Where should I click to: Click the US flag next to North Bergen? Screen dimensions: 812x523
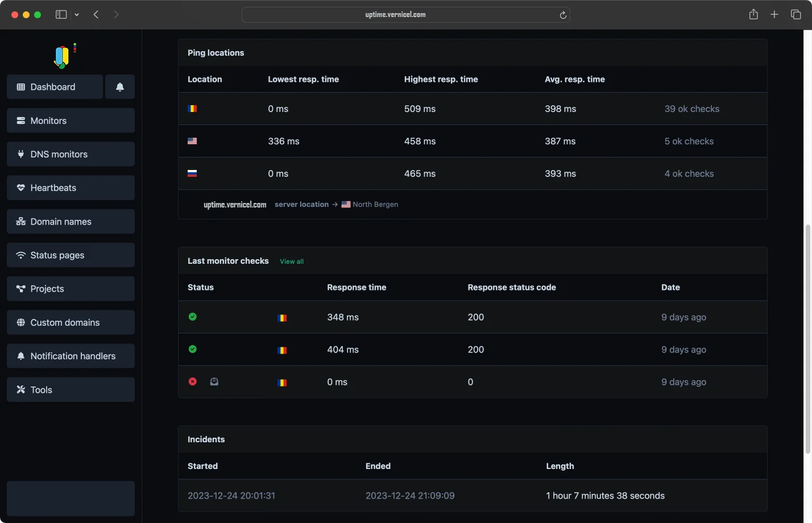pos(346,204)
